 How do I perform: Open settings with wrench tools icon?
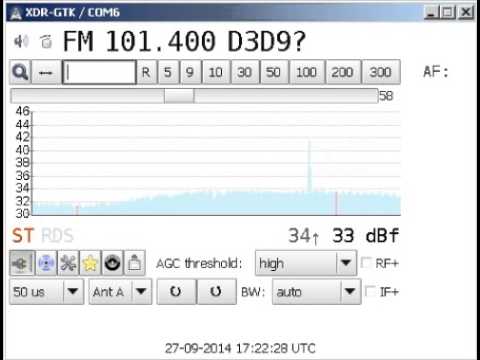click(x=68, y=263)
